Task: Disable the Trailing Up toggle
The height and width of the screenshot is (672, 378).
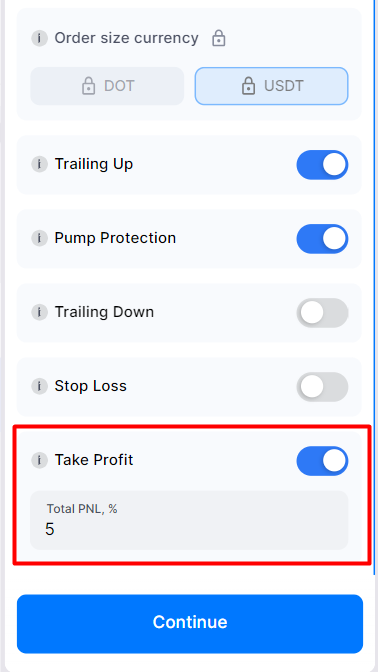Action: tap(322, 165)
